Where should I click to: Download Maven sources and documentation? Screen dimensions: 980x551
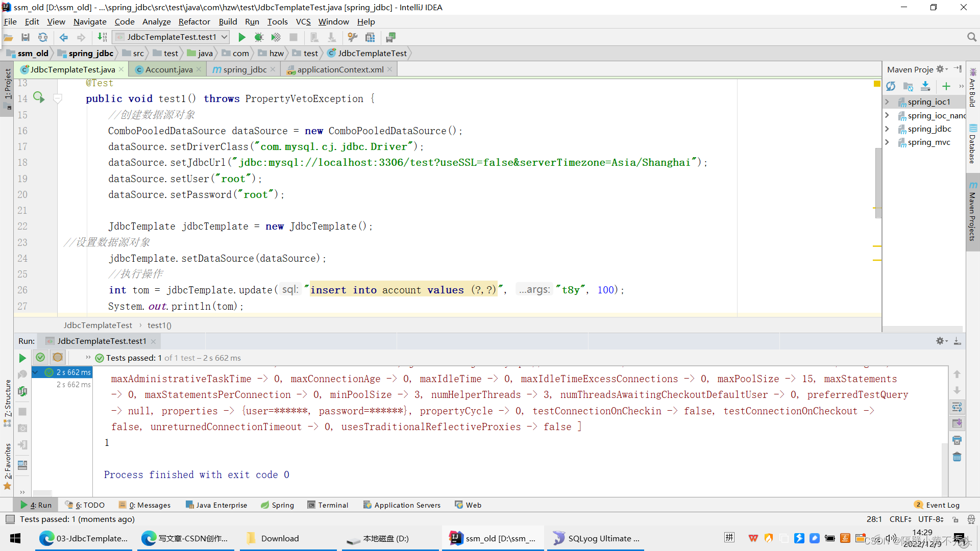tap(925, 87)
